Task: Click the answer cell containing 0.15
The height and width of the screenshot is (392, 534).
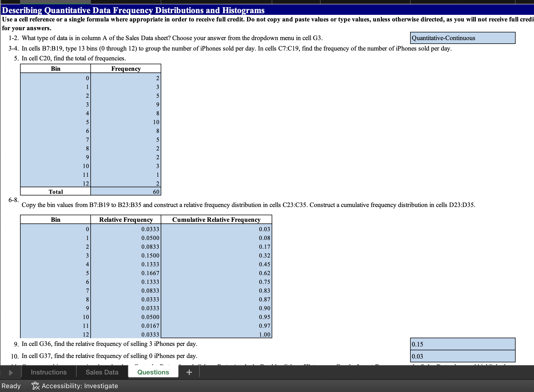Action: click(x=462, y=344)
